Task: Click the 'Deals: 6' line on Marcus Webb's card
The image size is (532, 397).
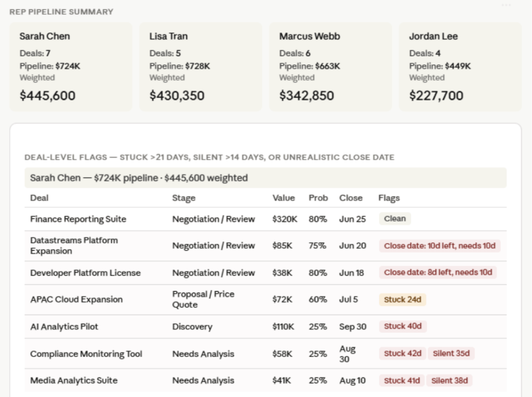Action: (295, 53)
